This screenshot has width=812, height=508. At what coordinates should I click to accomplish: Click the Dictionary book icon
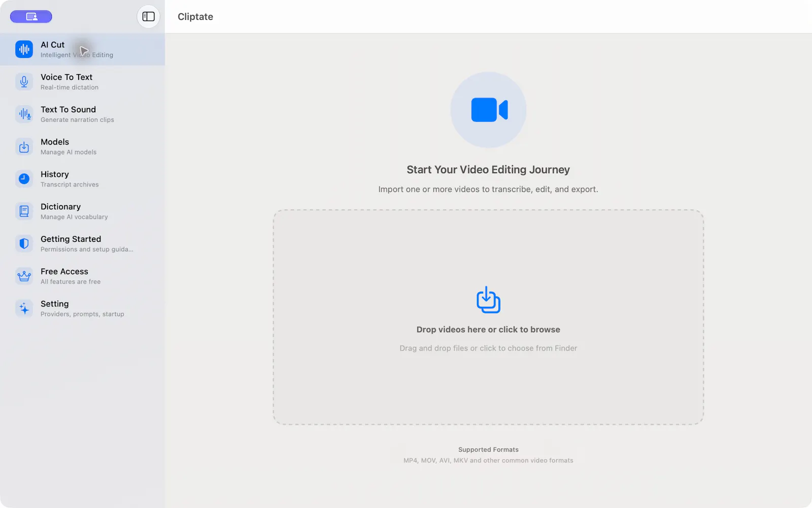point(24,211)
